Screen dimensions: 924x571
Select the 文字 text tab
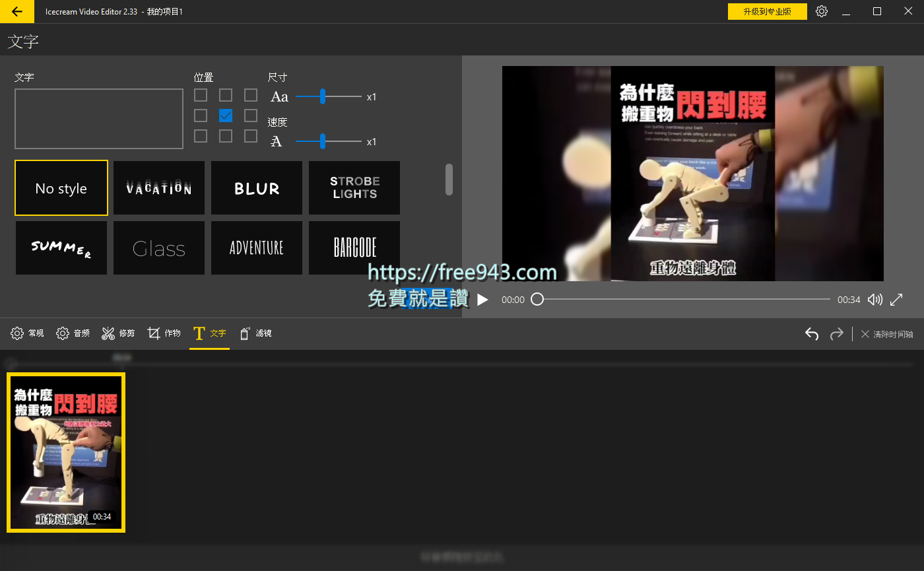[209, 333]
